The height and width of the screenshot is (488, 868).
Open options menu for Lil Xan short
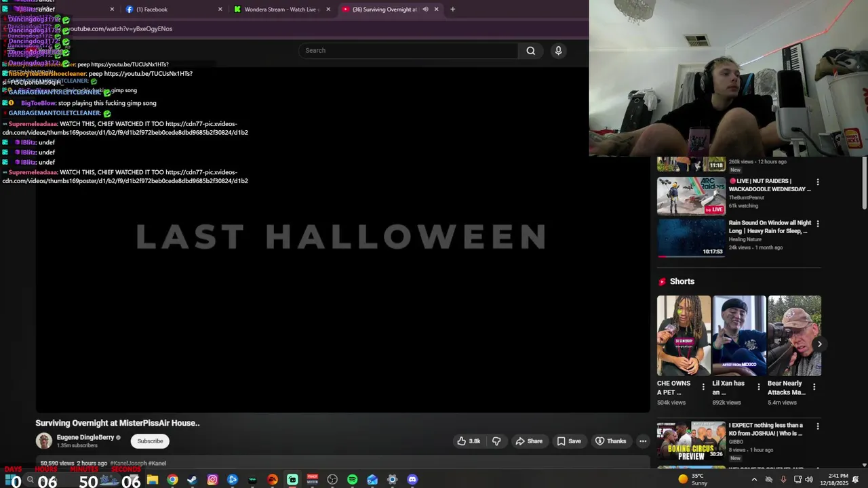(759, 387)
